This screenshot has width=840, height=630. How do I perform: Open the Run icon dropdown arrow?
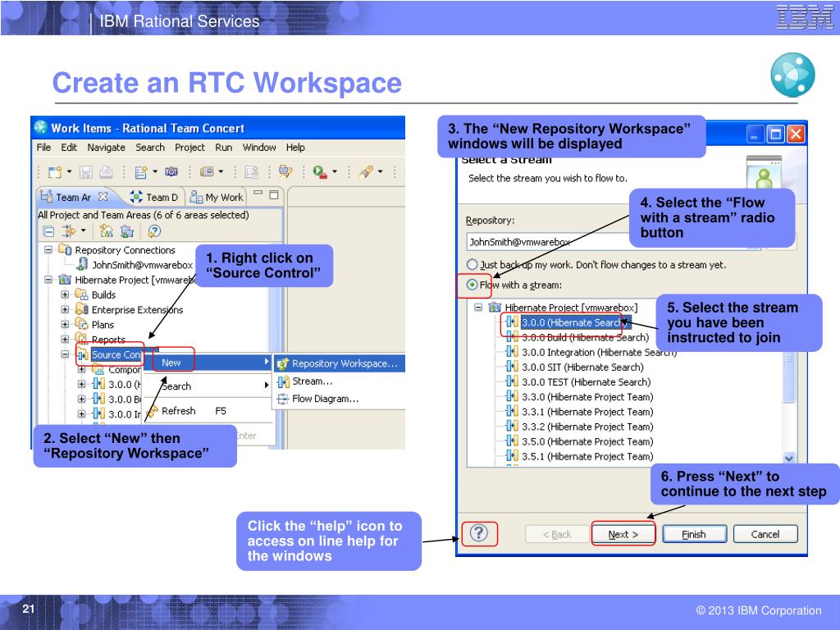tap(335, 172)
